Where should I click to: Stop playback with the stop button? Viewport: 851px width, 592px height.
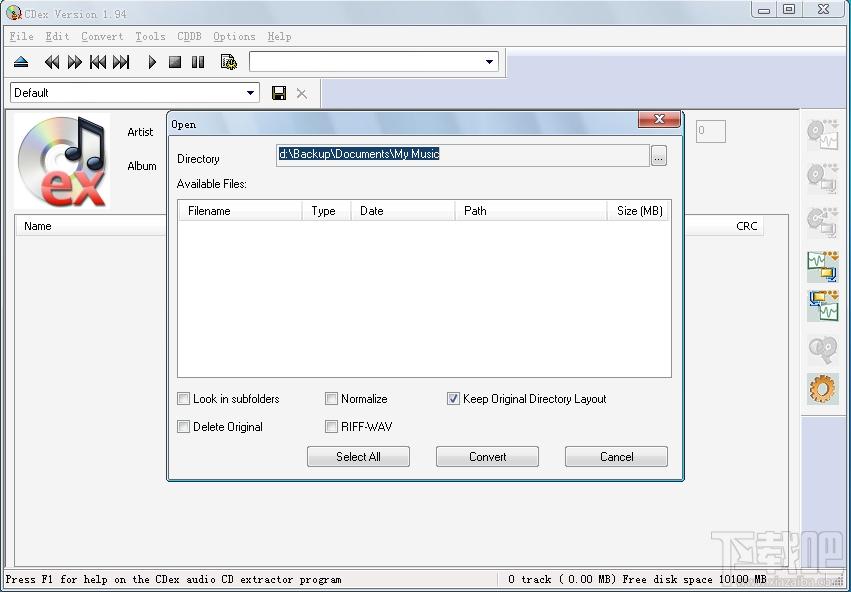pos(175,62)
